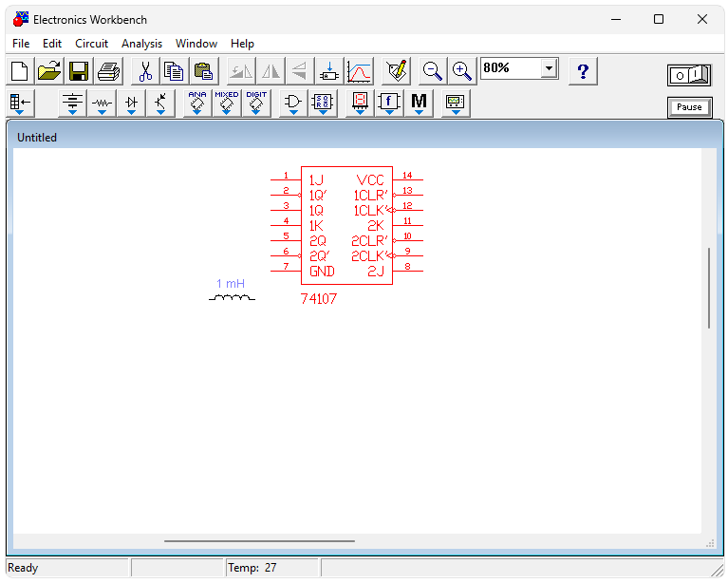
Task: Open the Digital flip-flops bin
Action: tap(323, 103)
